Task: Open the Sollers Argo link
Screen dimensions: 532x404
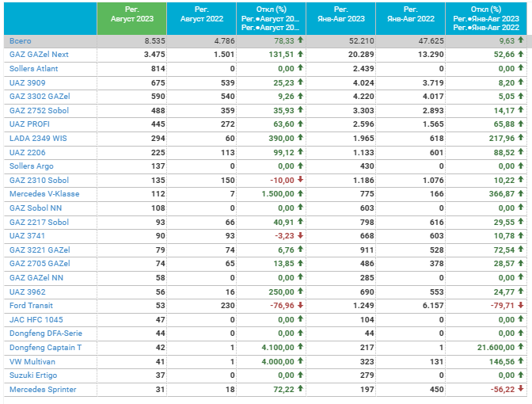Action: point(32,166)
